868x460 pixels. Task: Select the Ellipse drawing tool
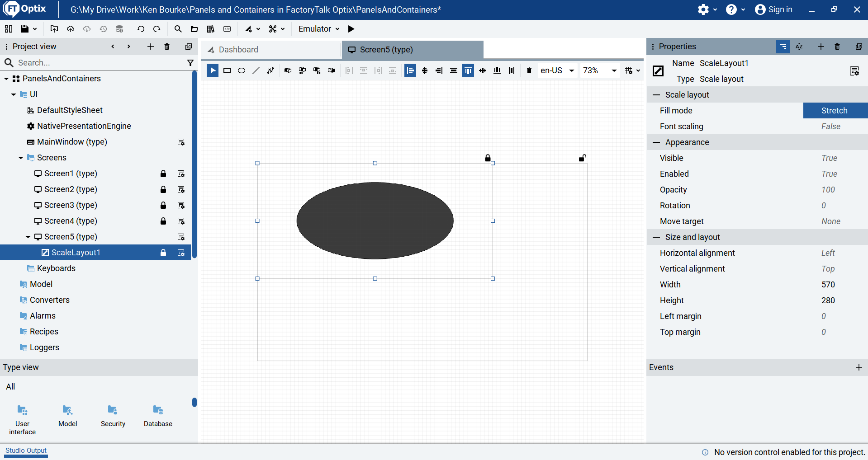[x=242, y=70]
